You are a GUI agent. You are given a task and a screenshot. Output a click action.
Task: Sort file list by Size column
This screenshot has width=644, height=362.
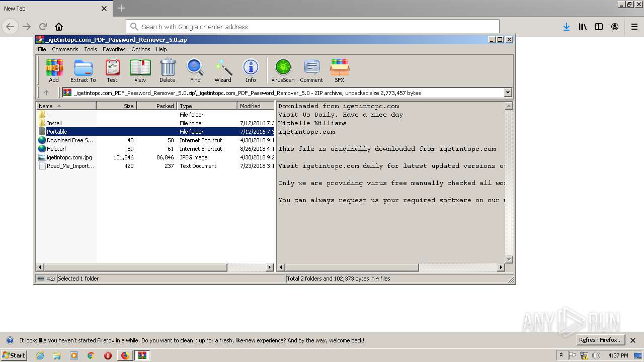click(116, 106)
